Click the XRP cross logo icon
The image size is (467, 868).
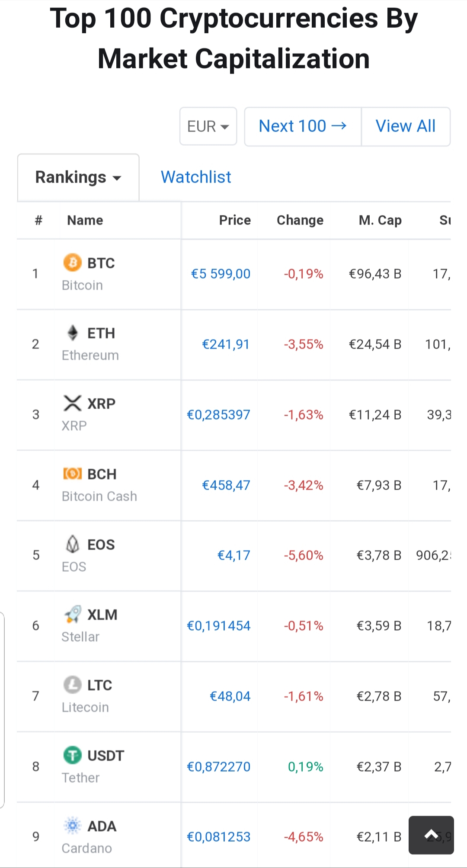(72, 403)
